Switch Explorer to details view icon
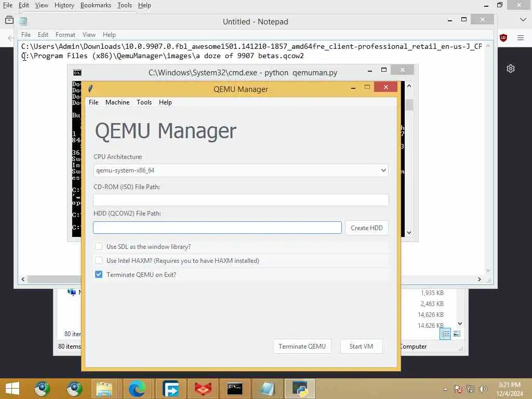The width and height of the screenshot is (532, 399). (445, 334)
